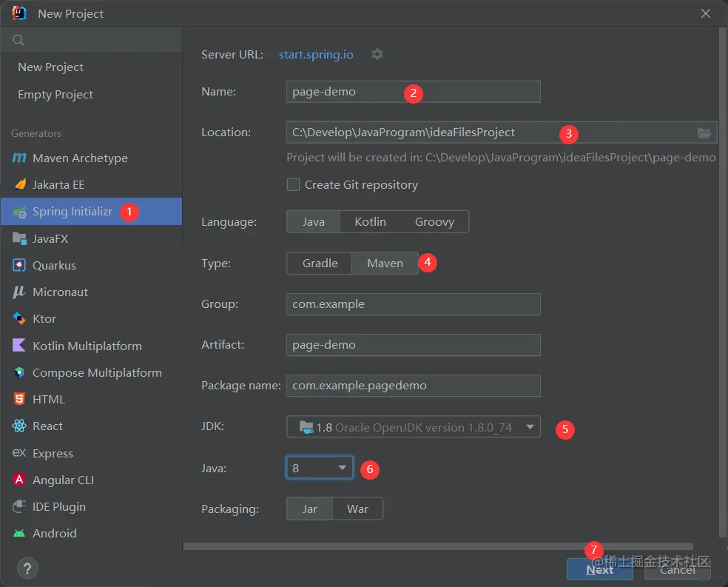Select Java language option
Screen dimensions: 728x587
[x=314, y=222]
